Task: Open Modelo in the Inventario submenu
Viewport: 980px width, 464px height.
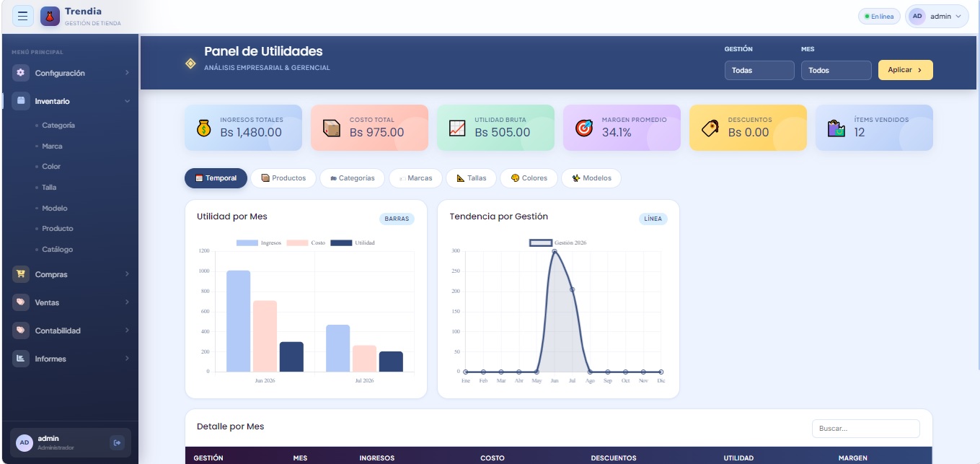Action: [x=54, y=208]
